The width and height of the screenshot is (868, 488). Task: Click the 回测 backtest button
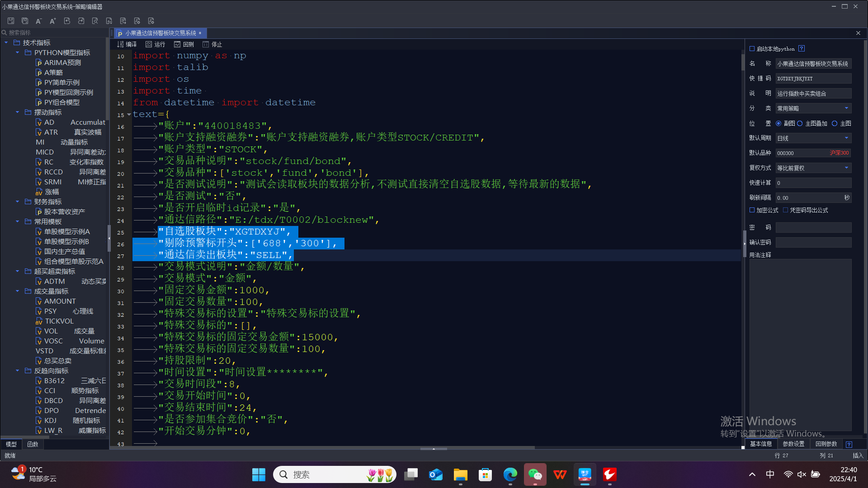point(184,44)
